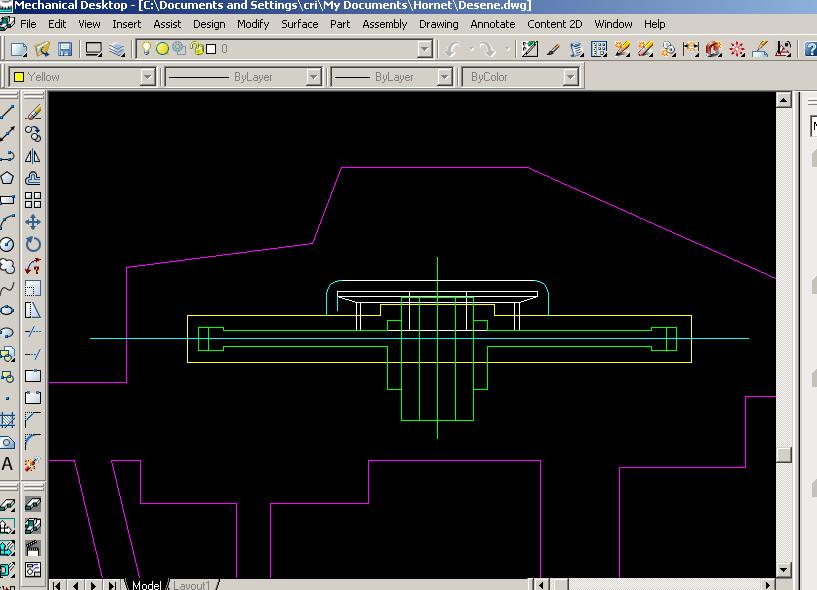Select the Polygon draw tool
This screenshot has width=817, height=590.
(7, 178)
